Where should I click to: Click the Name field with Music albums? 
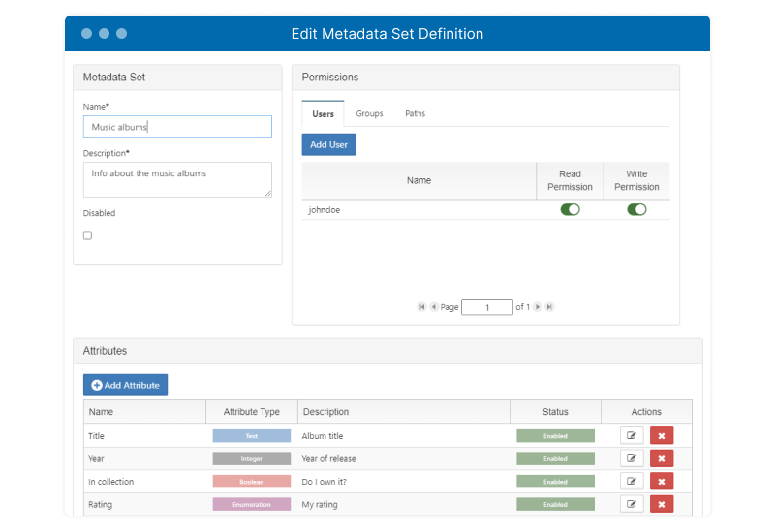pyautogui.click(x=177, y=127)
